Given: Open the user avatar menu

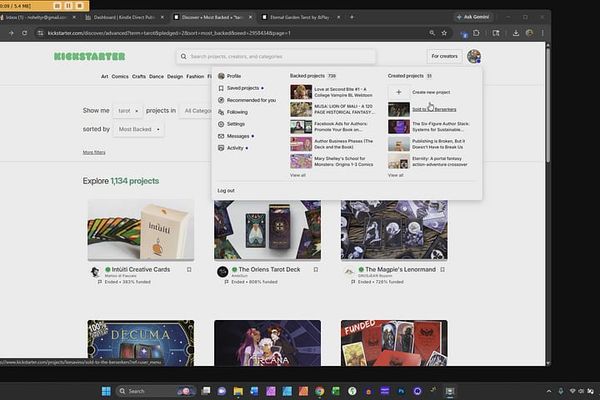Looking at the screenshot, I should click(474, 56).
